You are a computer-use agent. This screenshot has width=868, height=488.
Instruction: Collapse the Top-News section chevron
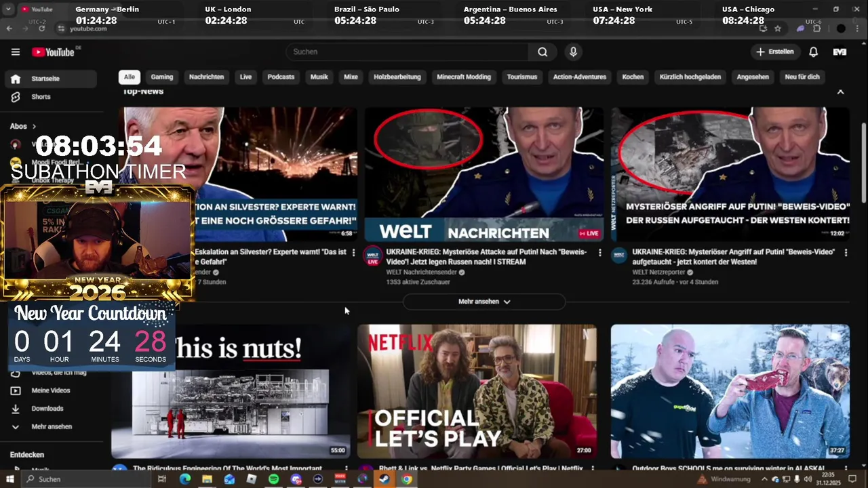(x=840, y=91)
